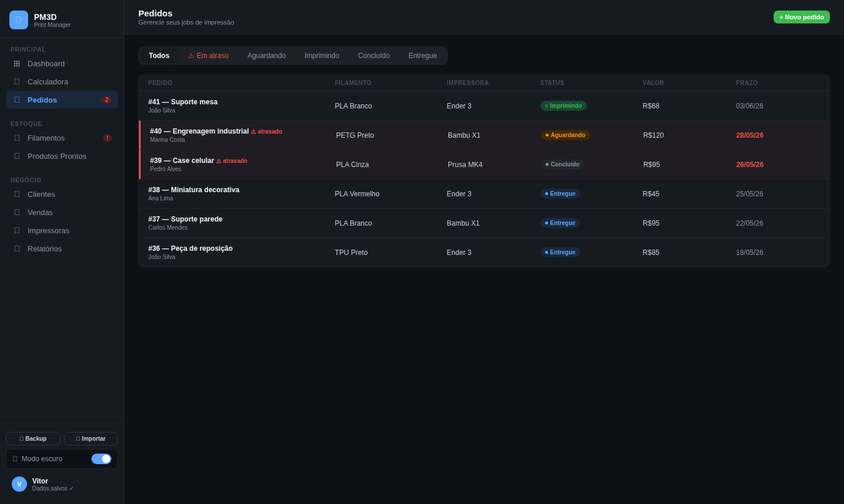
Task: Click the Relatórios sidebar icon
Action: 17,248
